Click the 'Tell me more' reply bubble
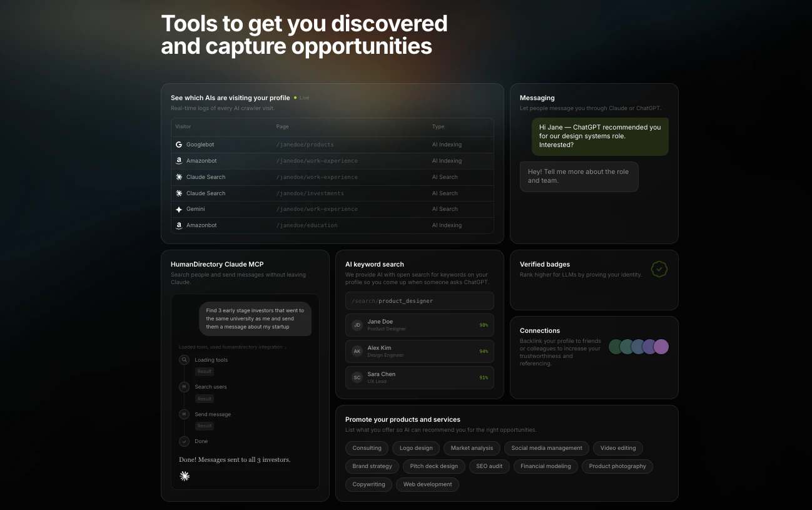The width and height of the screenshot is (812, 510). (579, 176)
